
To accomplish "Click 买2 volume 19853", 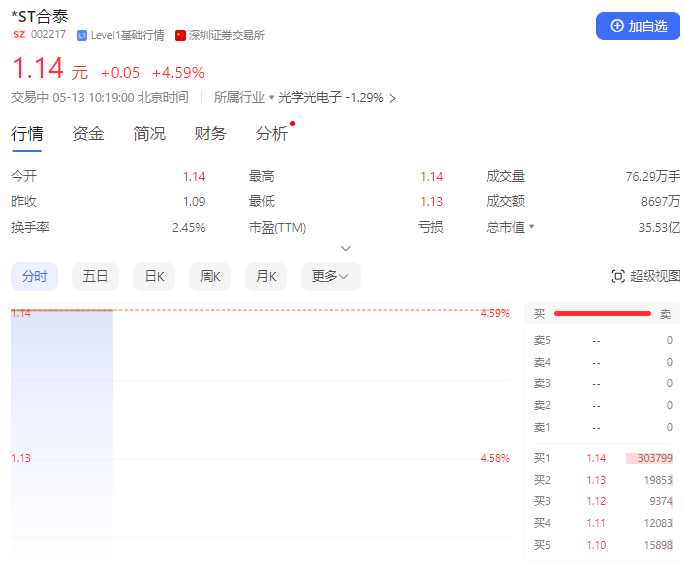I will (x=658, y=480).
